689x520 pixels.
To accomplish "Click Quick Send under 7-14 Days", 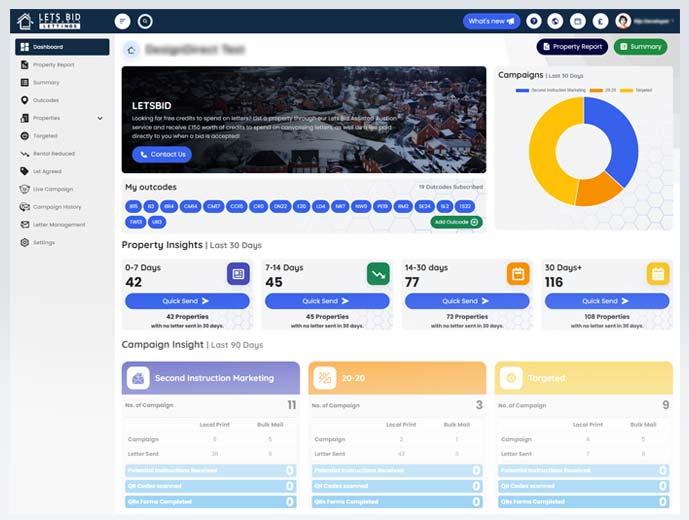I will 327,301.
